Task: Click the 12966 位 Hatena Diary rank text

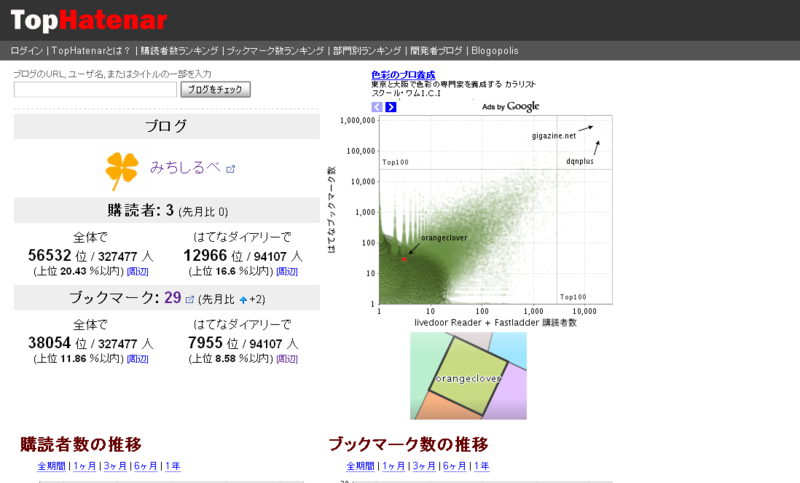Action: (213, 256)
